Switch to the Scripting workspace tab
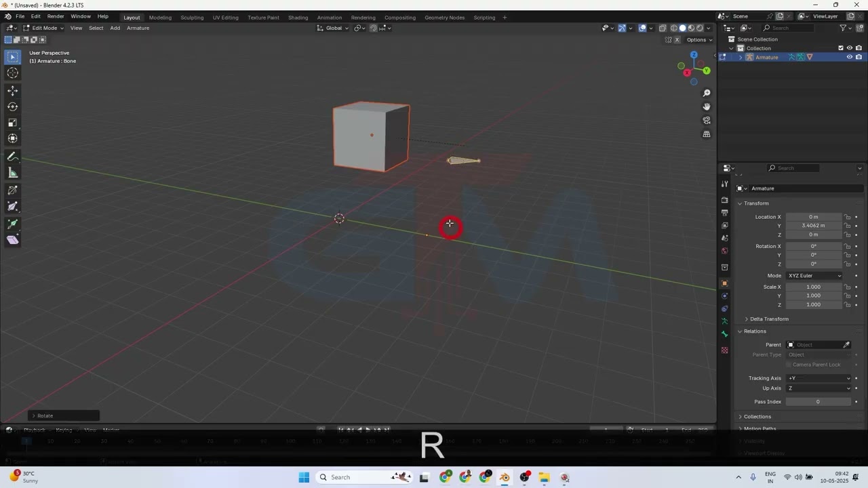The height and width of the screenshot is (488, 868). coord(484,17)
